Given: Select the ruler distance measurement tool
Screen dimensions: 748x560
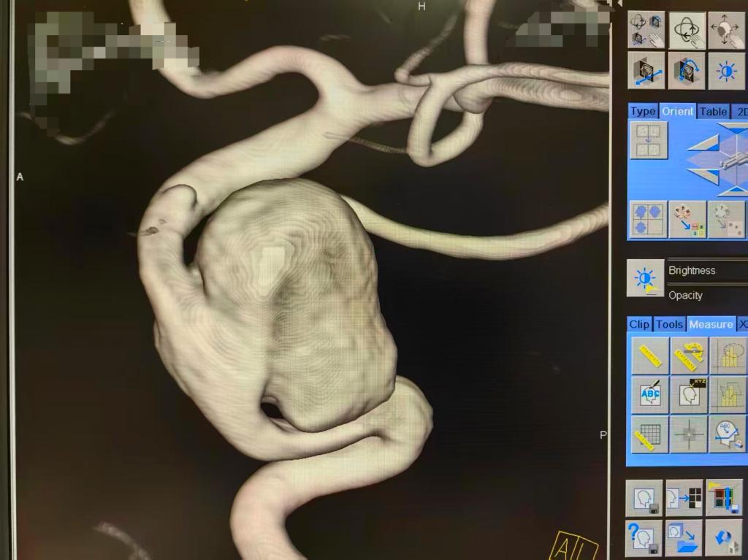Looking at the screenshot, I should (649, 356).
